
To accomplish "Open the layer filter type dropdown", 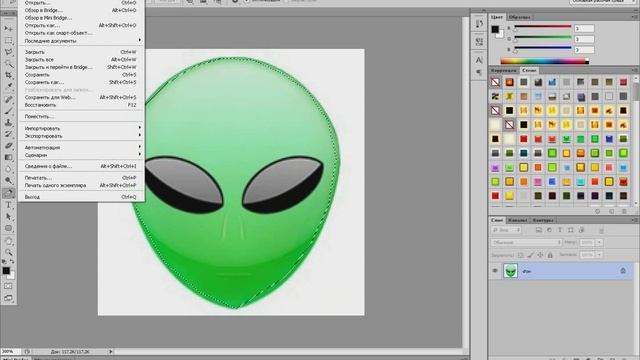I will (x=506, y=230).
